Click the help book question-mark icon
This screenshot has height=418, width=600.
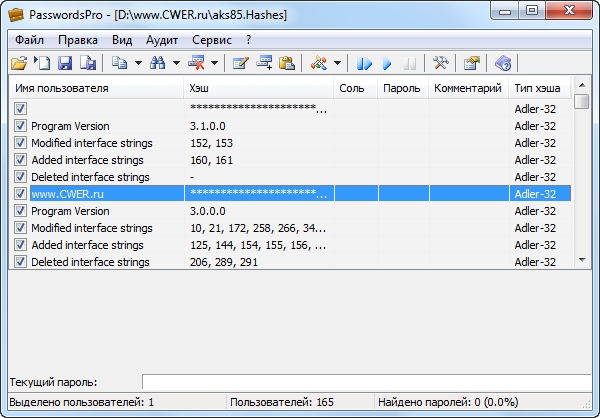[x=503, y=63]
